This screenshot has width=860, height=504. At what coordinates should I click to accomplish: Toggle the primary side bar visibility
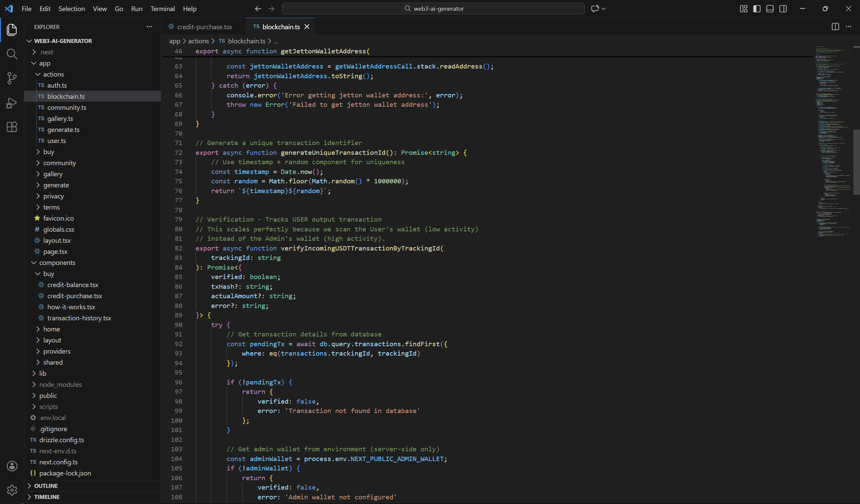click(x=757, y=8)
